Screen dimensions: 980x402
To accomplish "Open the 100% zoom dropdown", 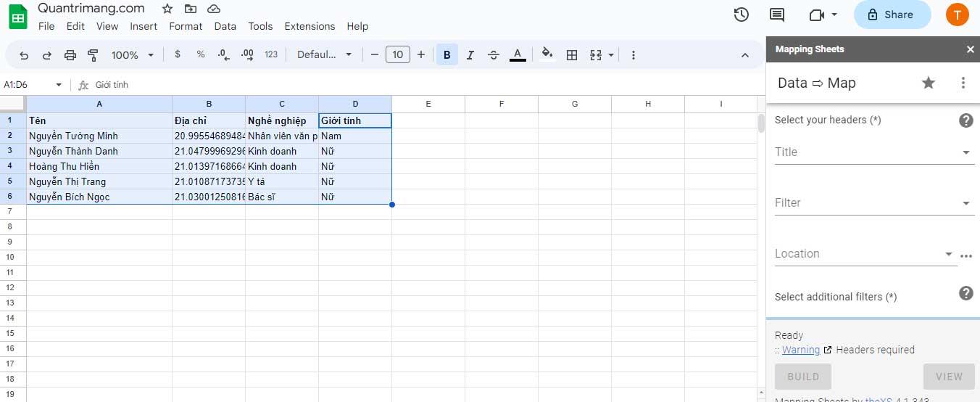I will click(133, 55).
